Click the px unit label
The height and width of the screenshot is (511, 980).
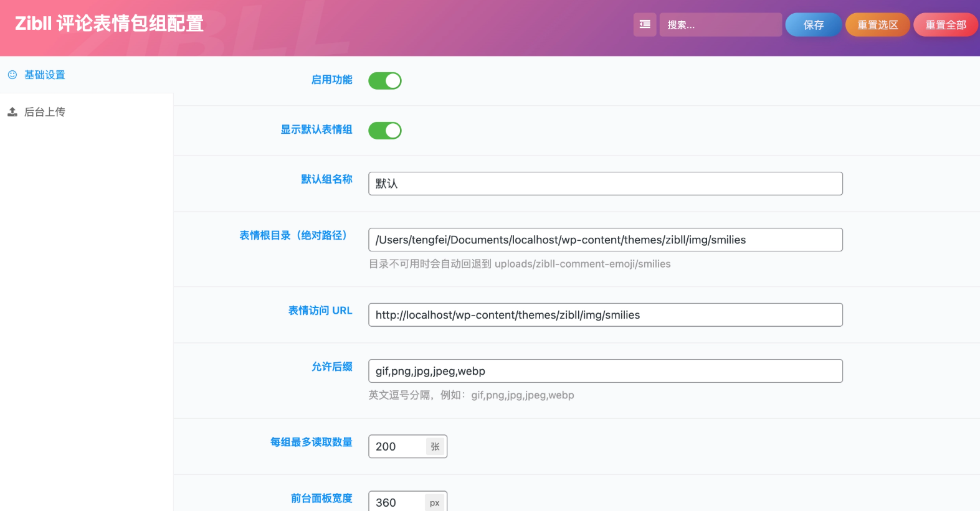tap(435, 503)
